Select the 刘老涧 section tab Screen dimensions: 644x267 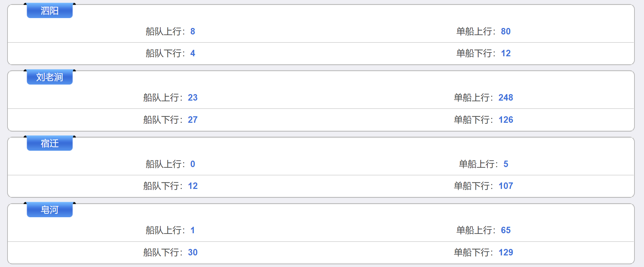(50, 77)
